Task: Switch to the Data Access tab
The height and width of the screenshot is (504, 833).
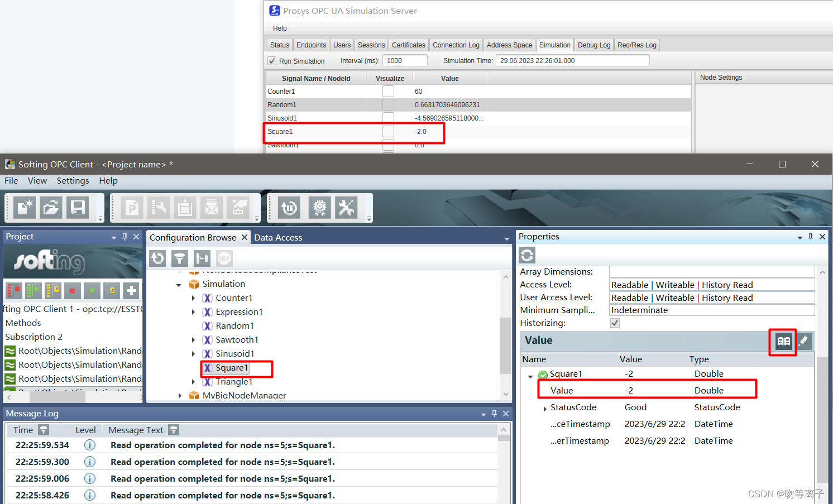Action: (278, 238)
